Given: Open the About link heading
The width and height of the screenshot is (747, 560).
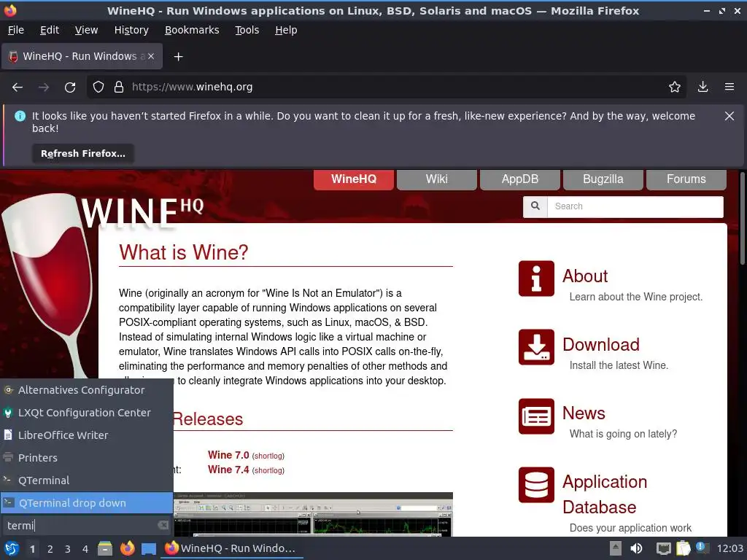Looking at the screenshot, I should pyautogui.click(x=585, y=276).
